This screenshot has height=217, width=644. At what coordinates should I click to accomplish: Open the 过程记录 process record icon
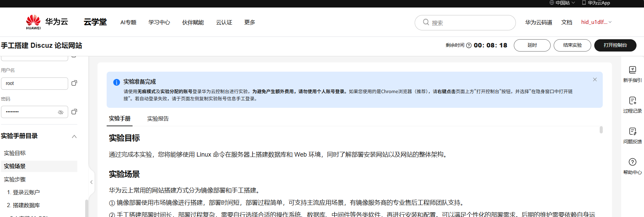(x=632, y=101)
